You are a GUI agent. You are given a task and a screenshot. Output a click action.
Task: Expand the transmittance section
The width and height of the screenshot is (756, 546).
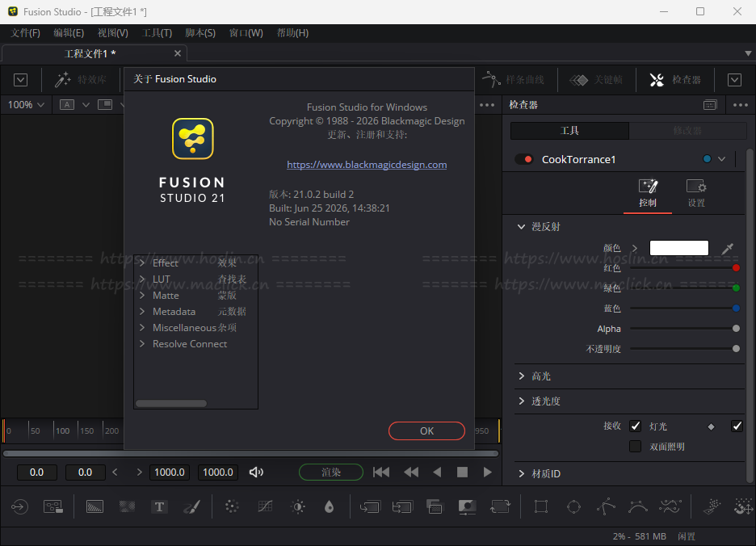pyautogui.click(x=521, y=401)
